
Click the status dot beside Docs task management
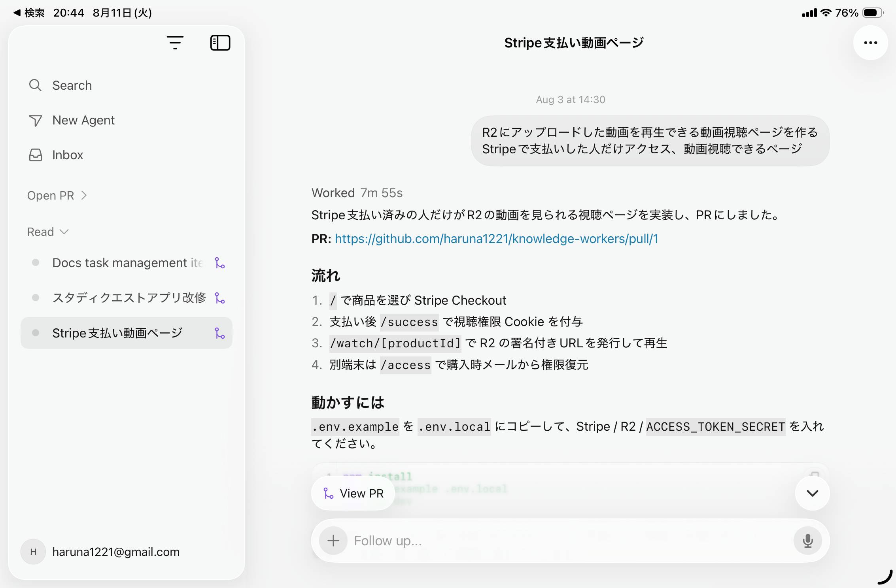(x=36, y=262)
